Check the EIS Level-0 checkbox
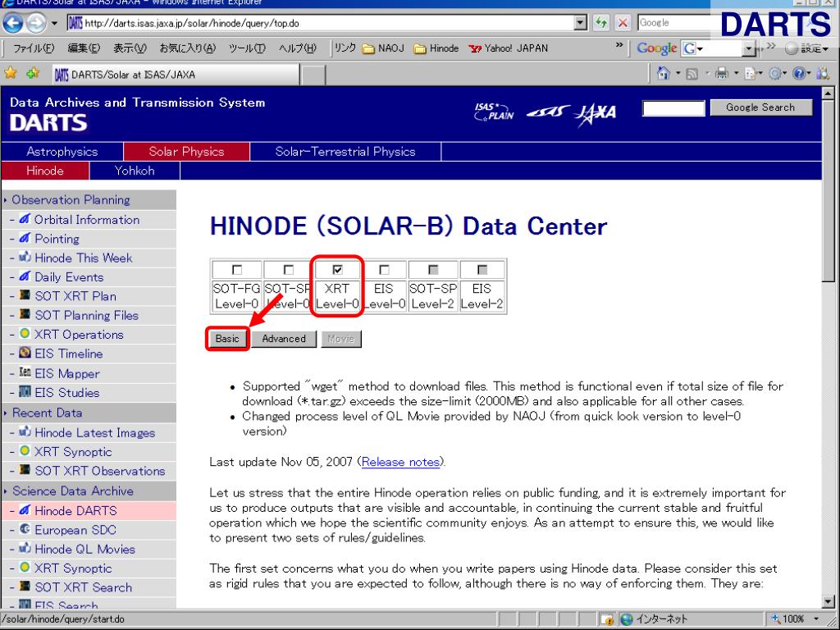This screenshot has width=840, height=630. (384, 269)
